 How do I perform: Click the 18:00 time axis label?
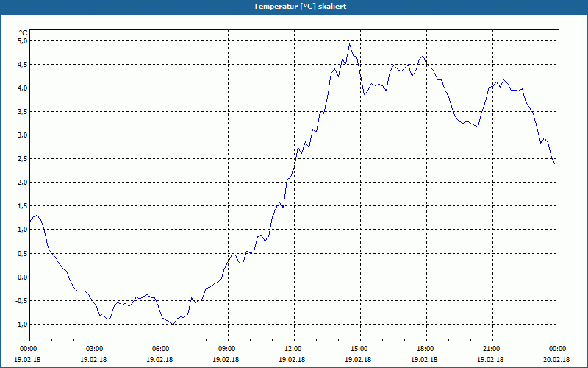(x=424, y=349)
